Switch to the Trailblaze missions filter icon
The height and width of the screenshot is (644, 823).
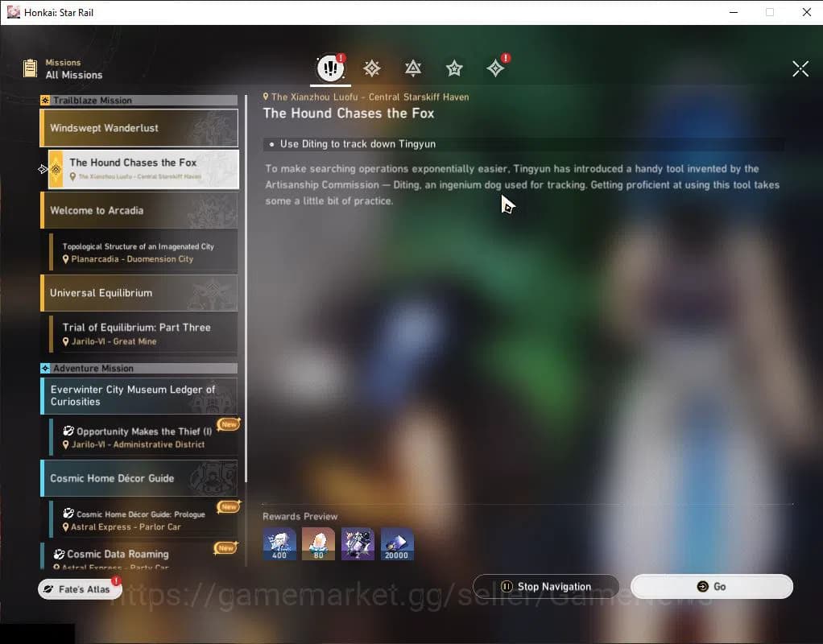371,68
